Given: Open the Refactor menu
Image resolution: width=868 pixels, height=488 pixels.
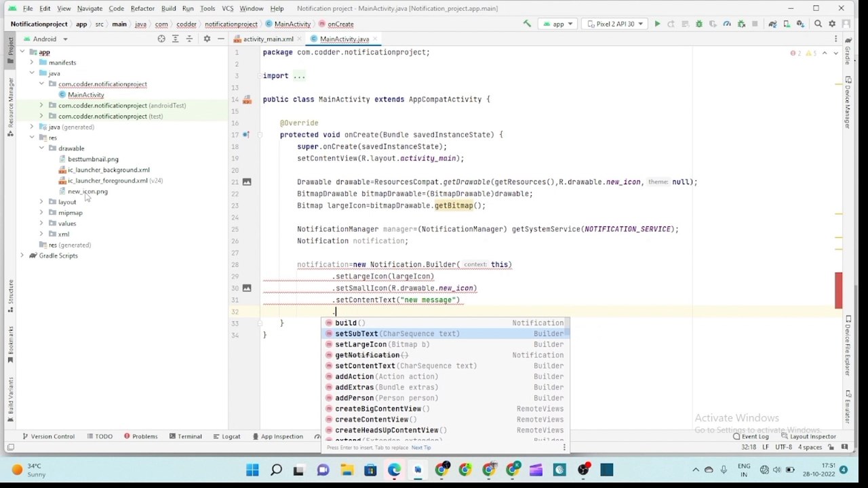Looking at the screenshot, I should coord(142,8).
